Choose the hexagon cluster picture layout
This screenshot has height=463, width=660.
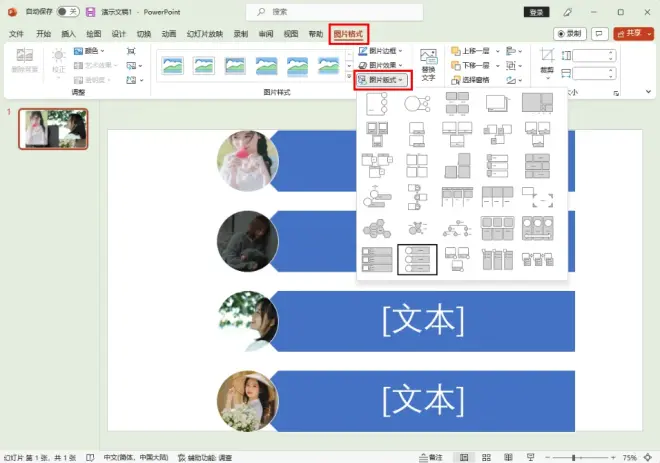pos(377,228)
